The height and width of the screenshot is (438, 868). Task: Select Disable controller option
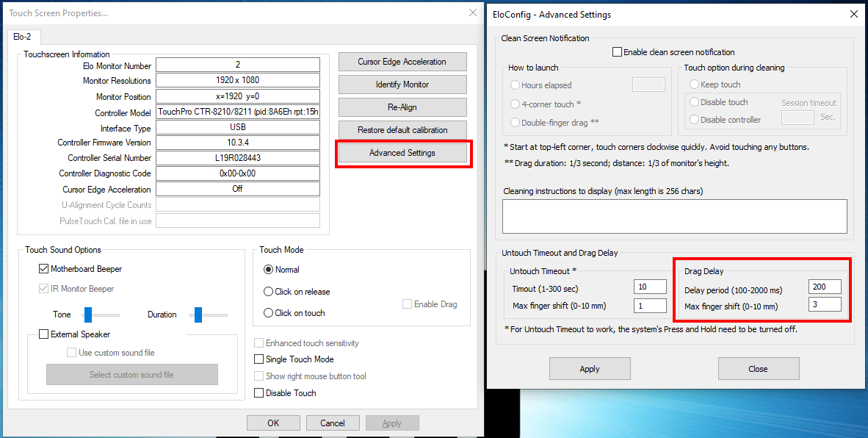pyautogui.click(x=694, y=120)
